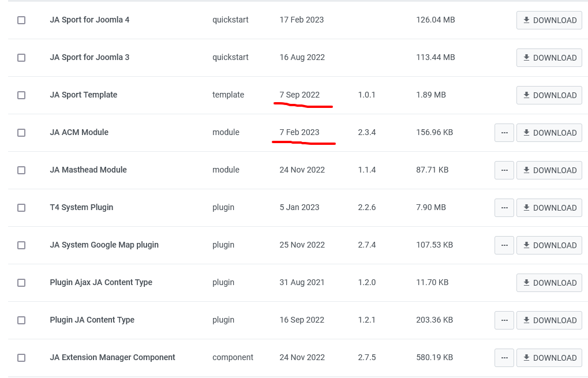
Task: Click Download for JA Sport for Joomla 3
Action: (549, 58)
